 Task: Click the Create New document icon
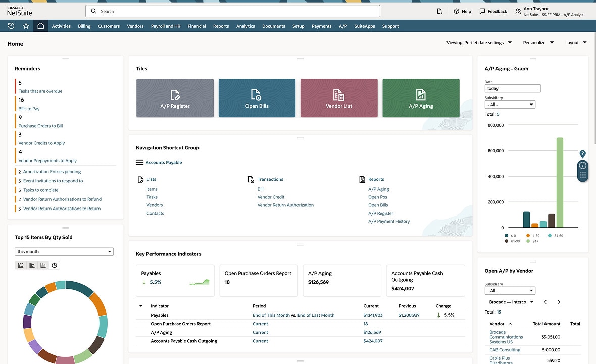[439, 11]
